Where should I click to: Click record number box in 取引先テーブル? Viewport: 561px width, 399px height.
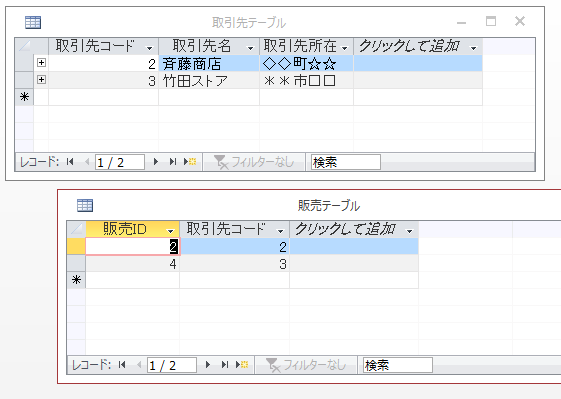pyautogui.click(x=119, y=162)
